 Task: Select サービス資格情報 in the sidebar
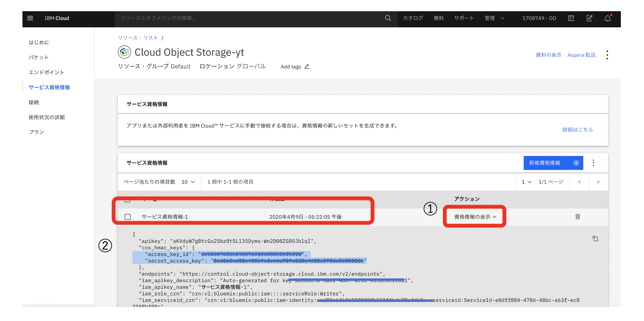click(49, 88)
